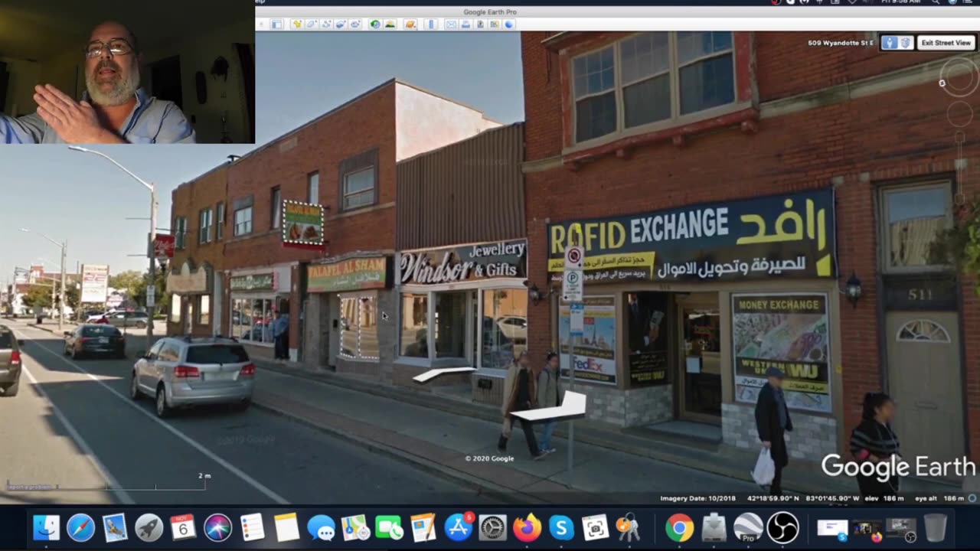Click the Imagery Date: 10/2018 status text
This screenshot has height=551, width=980.
coord(697,498)
